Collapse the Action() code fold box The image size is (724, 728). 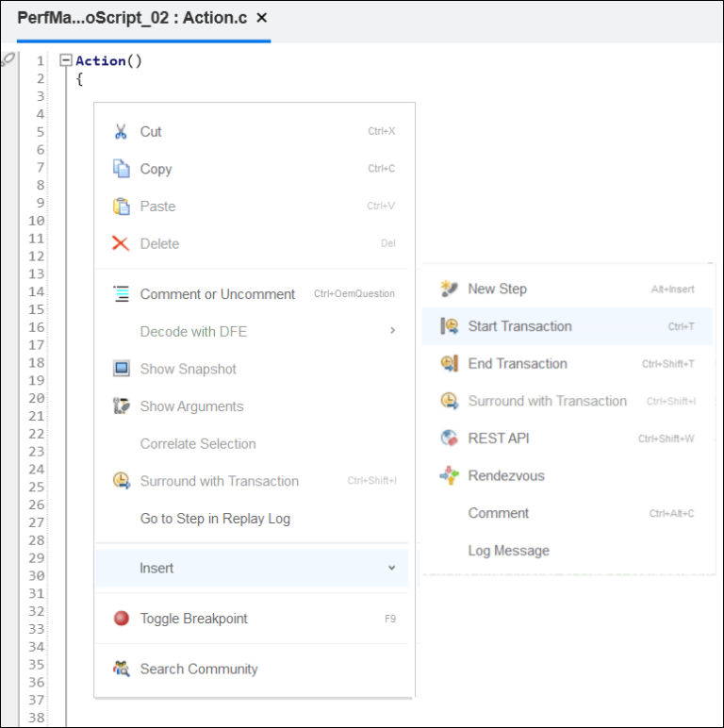(65, 60)
